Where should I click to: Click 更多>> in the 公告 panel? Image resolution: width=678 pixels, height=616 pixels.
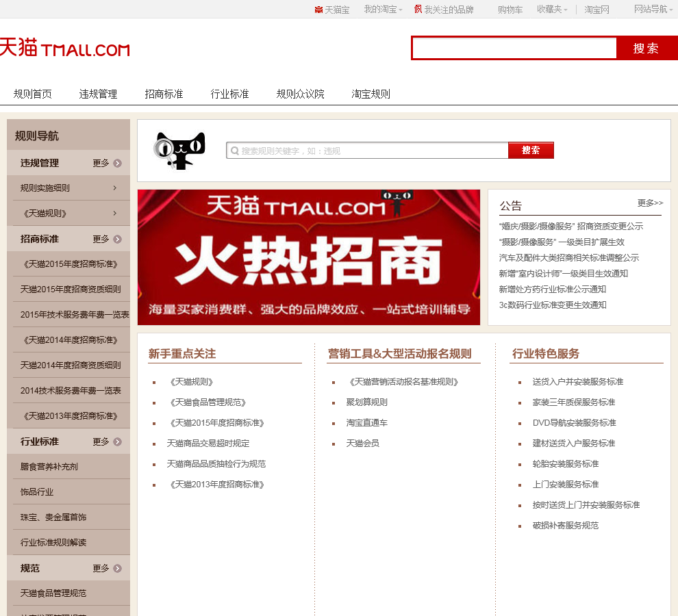650,203
